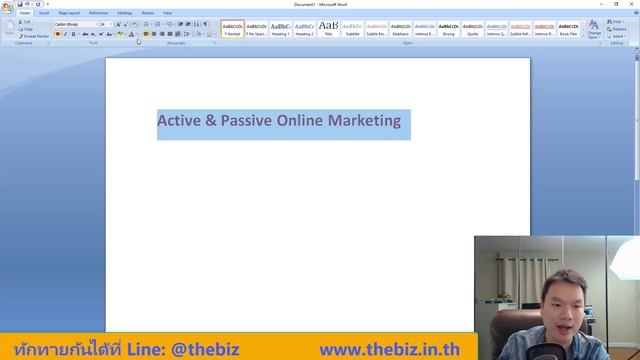640x360 pixels.
Task: Increase the paragraph indent
Action: point(188,24)
